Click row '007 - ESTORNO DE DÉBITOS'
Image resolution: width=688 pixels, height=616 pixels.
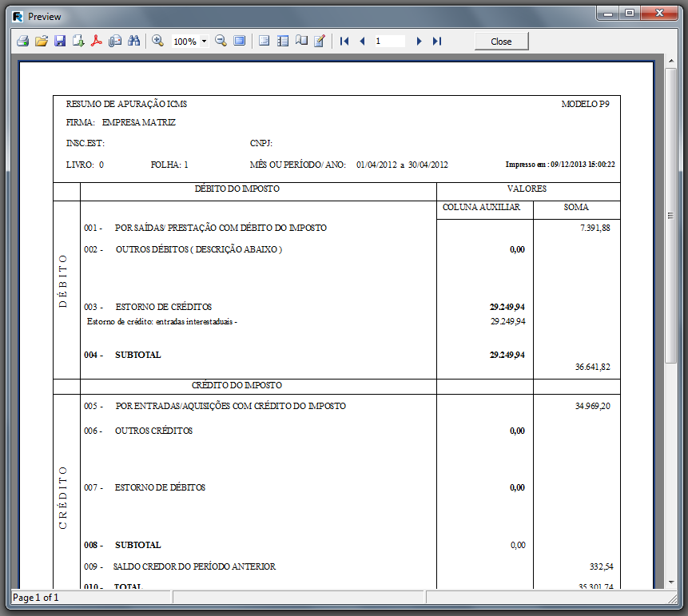click(145, 487)
